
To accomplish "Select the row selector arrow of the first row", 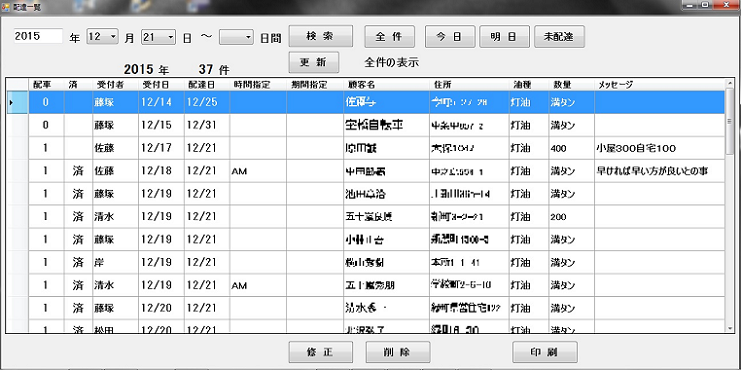I will pyautogui.click(x=17, y=102).
